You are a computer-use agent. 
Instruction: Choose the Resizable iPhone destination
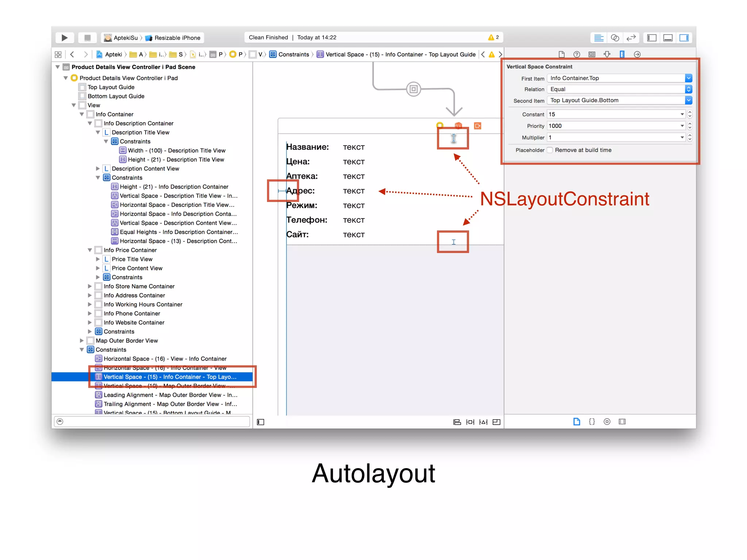tap(173, 38)
